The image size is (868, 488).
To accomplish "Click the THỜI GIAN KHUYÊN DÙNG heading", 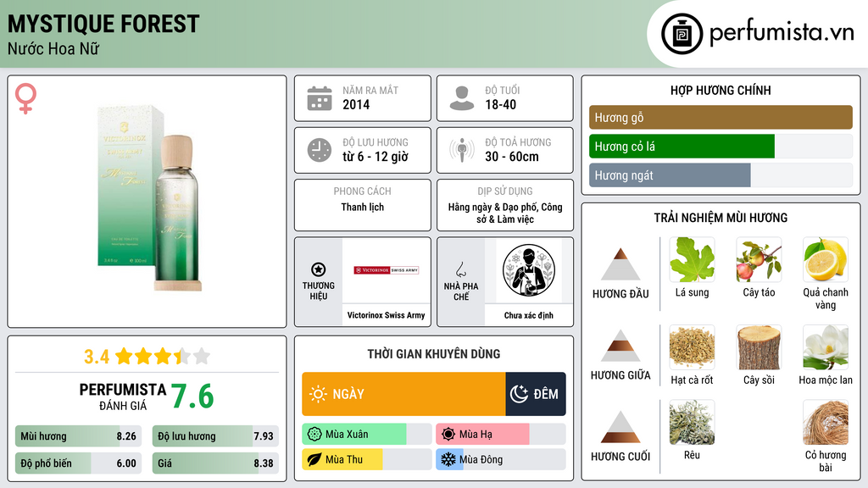I will pos(434,354).
